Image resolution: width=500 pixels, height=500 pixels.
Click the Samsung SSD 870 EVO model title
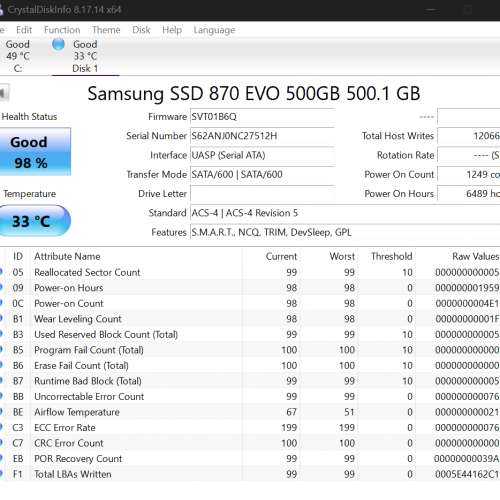pos(254,93)
